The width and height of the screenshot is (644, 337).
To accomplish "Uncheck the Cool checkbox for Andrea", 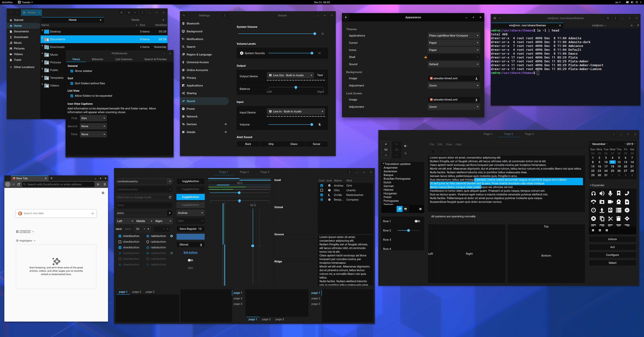I will [322, 186].
